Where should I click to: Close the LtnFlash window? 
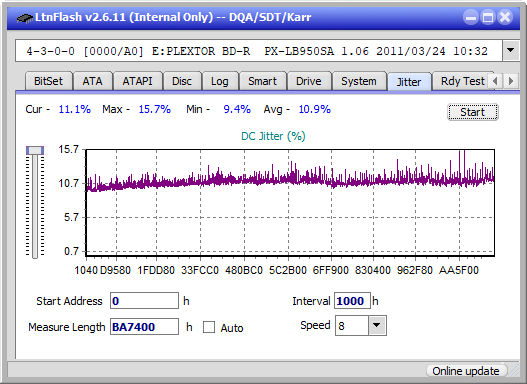(505, 17)
